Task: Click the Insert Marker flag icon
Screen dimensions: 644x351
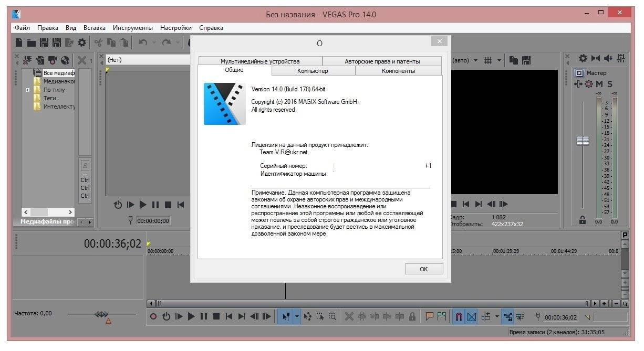Action: (x=429, y=316)
